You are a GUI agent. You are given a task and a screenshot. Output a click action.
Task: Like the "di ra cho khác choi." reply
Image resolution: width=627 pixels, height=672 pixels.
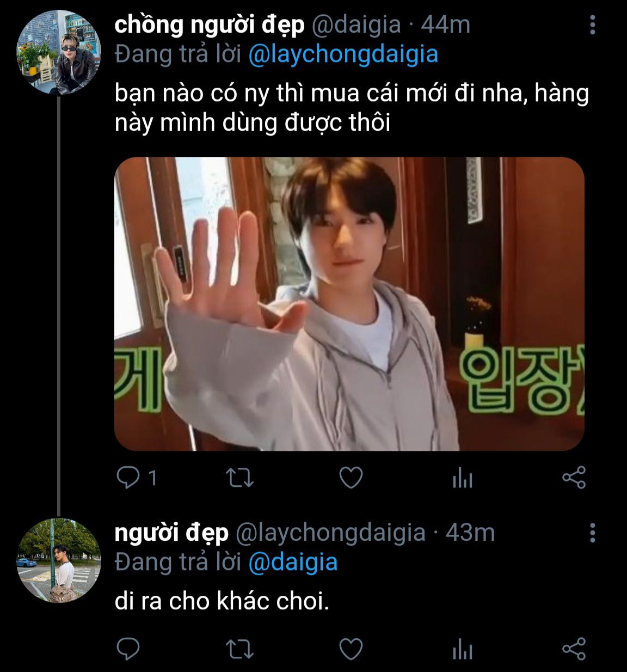(351, 649)
